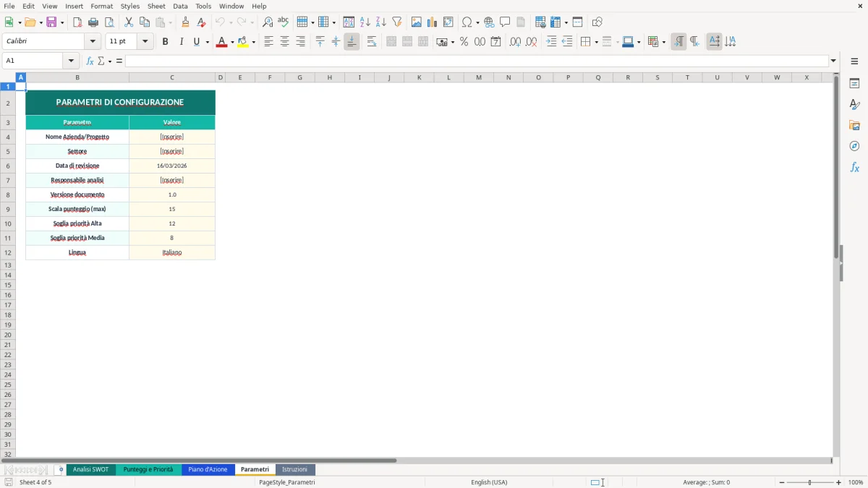Viewport: 868px width, 488px height.
Task: Click the Insert Pivot Table icon
Action: pos(448,22)
